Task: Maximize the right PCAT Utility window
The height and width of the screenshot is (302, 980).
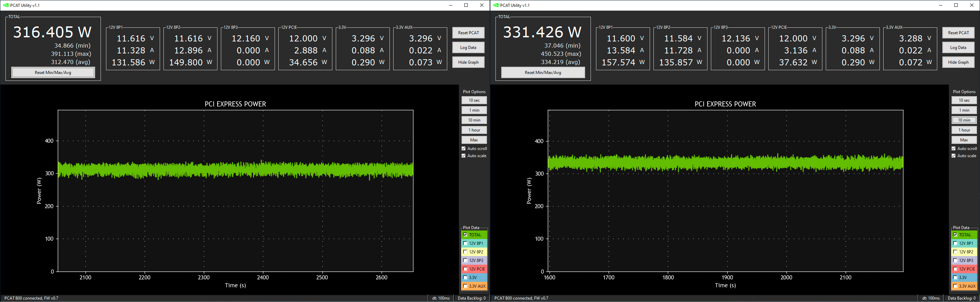Action: 956,5
